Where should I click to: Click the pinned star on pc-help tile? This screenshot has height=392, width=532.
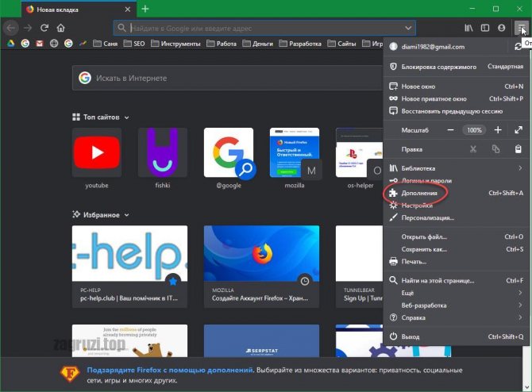click(173, 281)
